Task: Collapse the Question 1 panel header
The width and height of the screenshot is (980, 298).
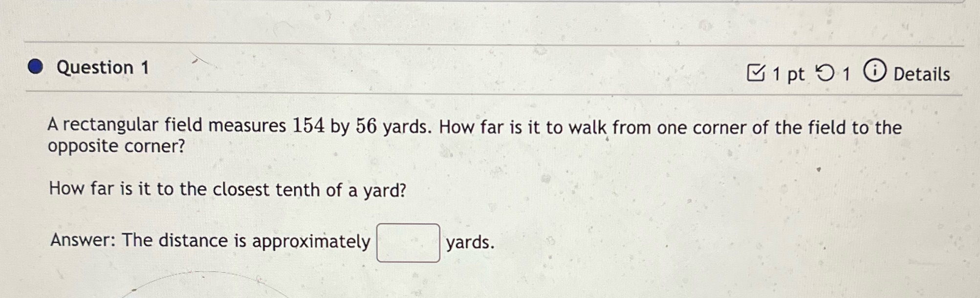Action: point(103,69)
